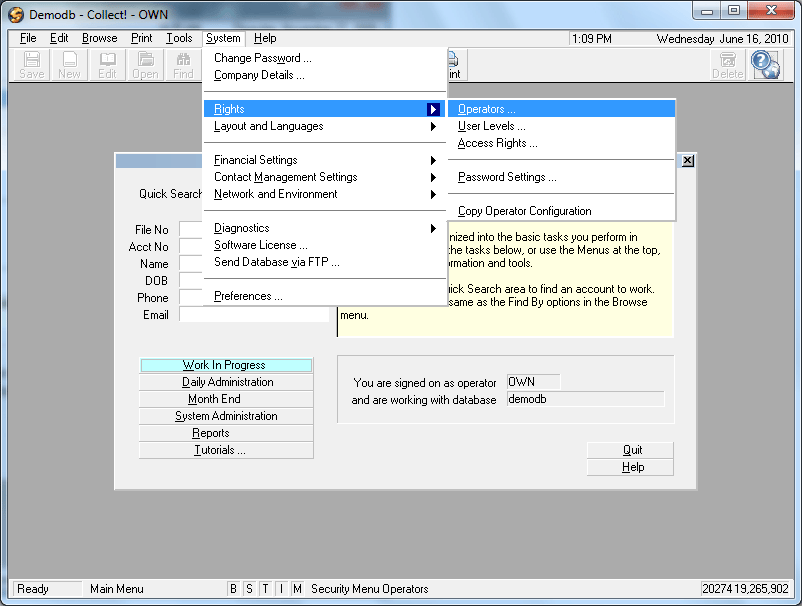Click the Delete toolbar icon
Image resolution: width=802 pixels, height=606 pixels.
[x=727, y=65]
